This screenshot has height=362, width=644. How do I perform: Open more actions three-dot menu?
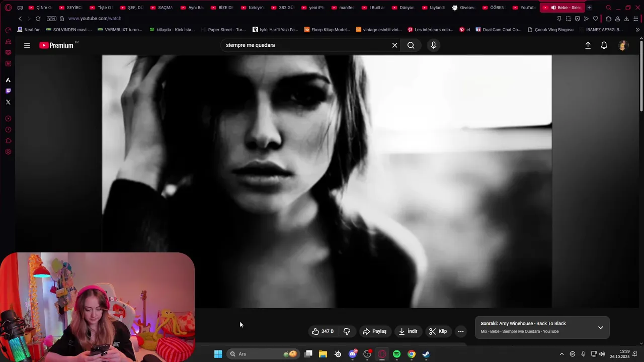point(461,331)
